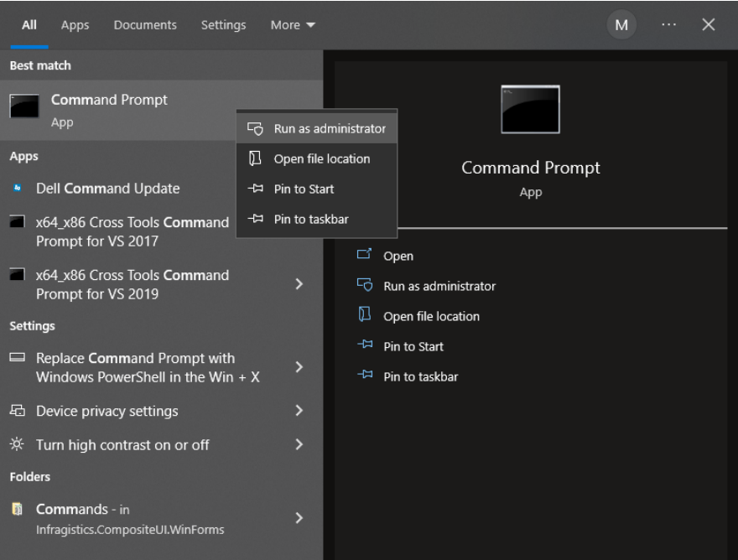Click the Command Prompt title in preview pane
Image resolution: width=738 pixels, height=560 pixels.
[x=530, y=168]
